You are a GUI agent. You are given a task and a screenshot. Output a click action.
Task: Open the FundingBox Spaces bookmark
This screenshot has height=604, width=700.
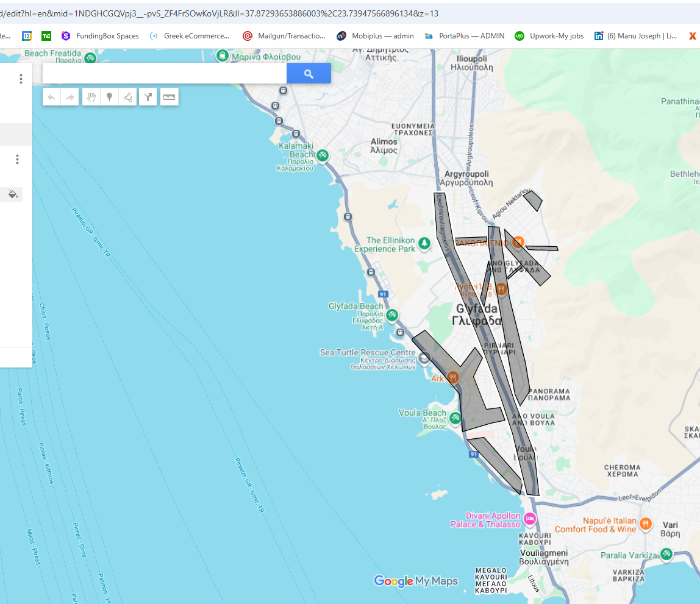click(x=101, y=36)
